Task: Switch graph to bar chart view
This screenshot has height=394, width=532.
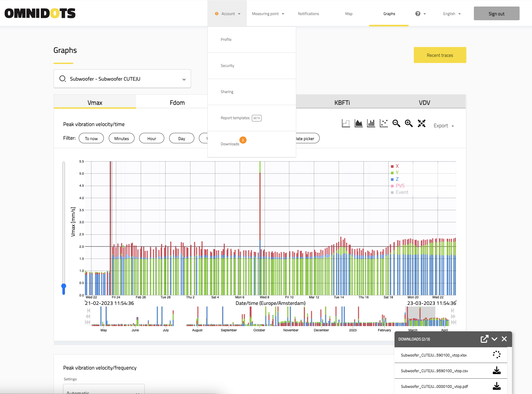Action: [x=371, y=123]
